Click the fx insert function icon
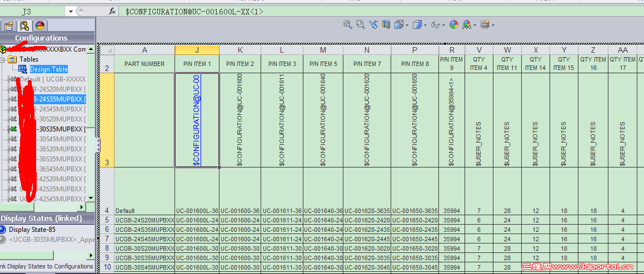Image resolution: width=644 pixels, height=274 pixels. click(112, 12)
